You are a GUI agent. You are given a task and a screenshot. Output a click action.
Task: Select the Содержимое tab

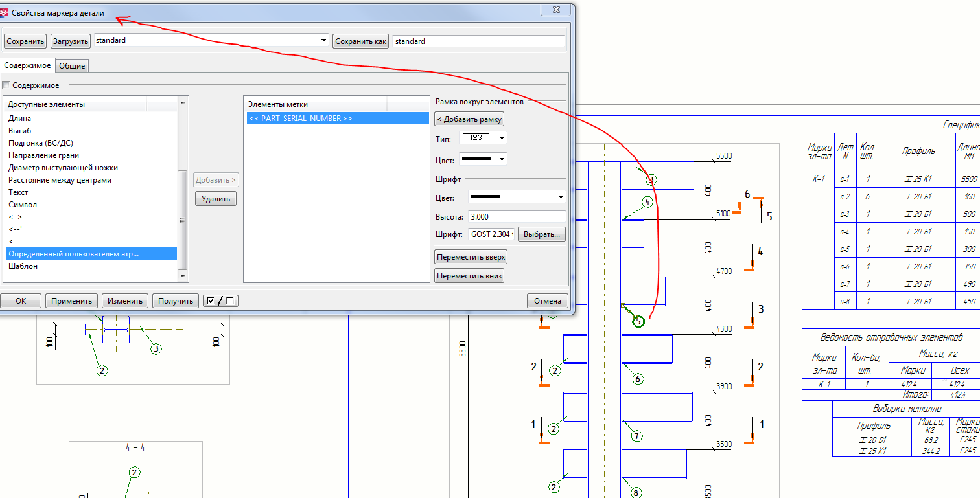tap(27, 65)
